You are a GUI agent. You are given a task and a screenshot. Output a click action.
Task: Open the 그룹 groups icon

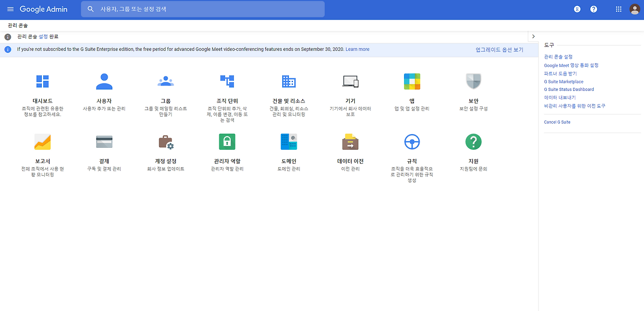pyautogui.click(x=166, y=81)
